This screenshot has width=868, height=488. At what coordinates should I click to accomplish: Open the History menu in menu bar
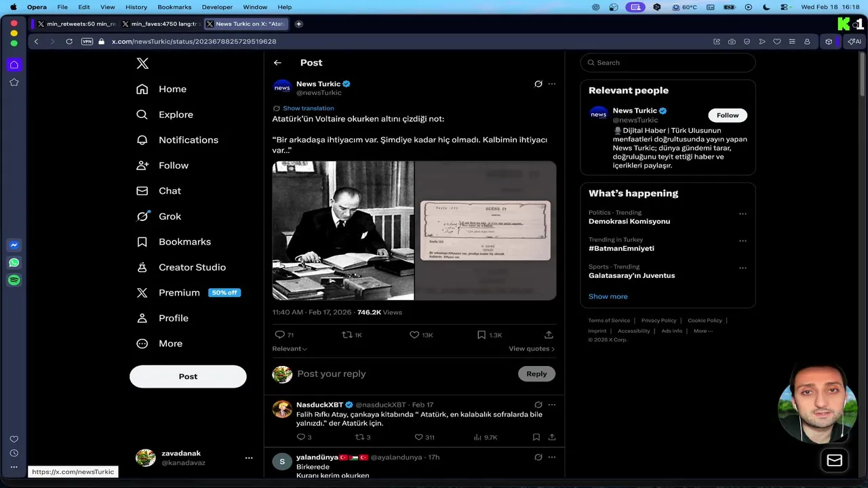[136, 7]
